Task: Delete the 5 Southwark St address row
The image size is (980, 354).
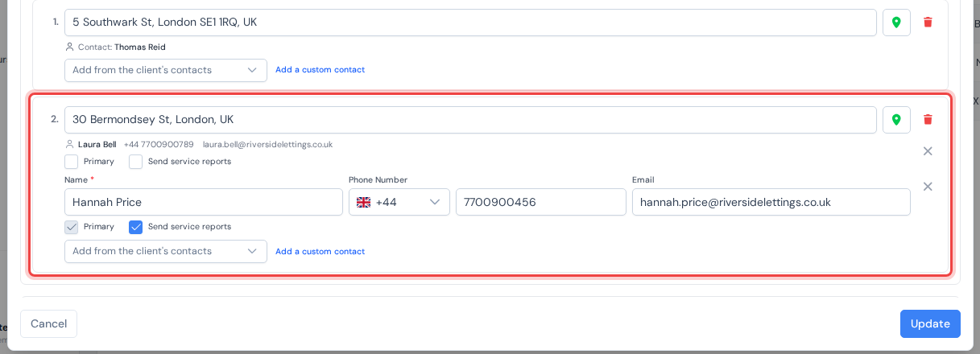Action: pos(928,23)
